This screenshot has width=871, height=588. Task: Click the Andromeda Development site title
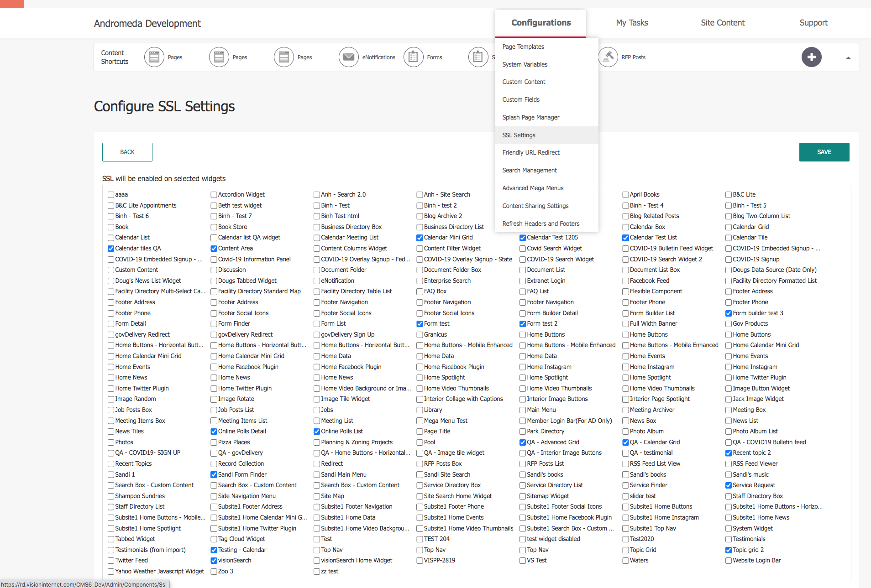pos(147,23)
